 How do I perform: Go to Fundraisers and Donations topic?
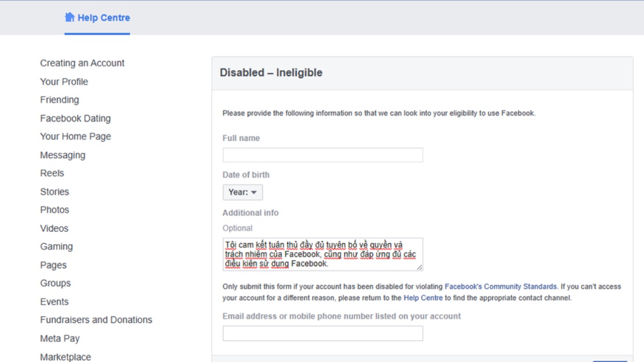tap(96, 320)
